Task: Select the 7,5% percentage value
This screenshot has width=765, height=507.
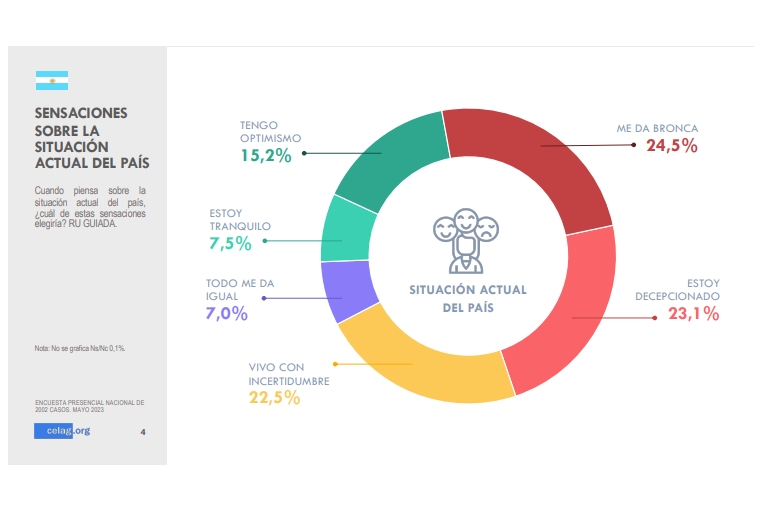Action: click(231, 243)
